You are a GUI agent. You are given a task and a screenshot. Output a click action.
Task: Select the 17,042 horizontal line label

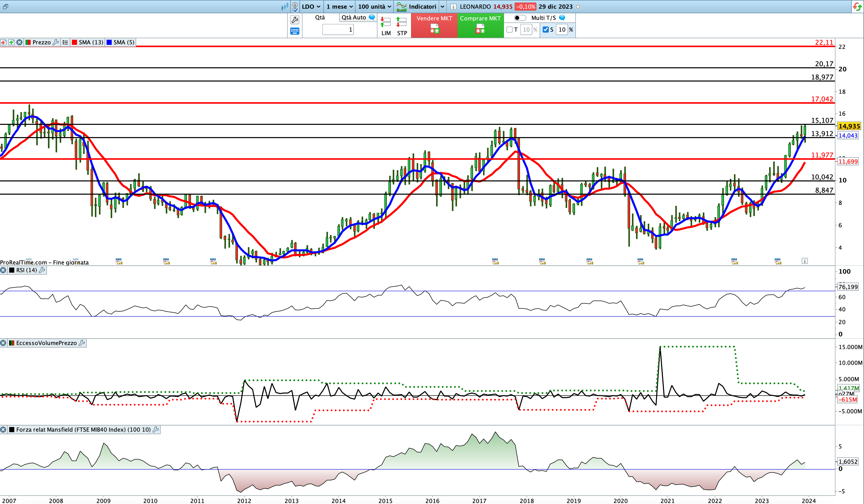[x=822, y=99]
